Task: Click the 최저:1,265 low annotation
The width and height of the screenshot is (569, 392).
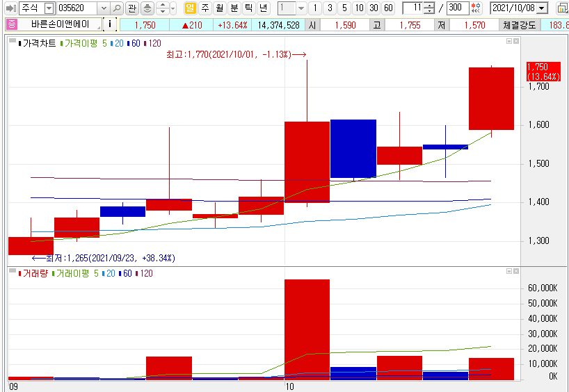Action: pos(104,258)
